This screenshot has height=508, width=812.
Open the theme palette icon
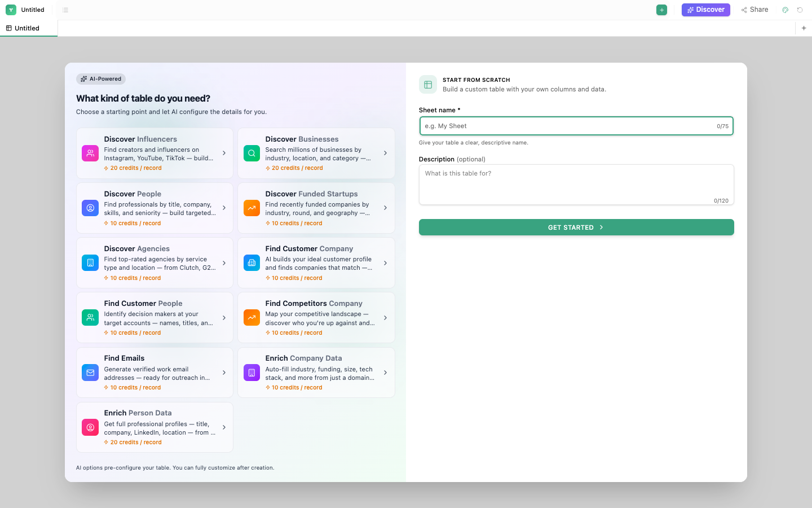coord(785,10)
